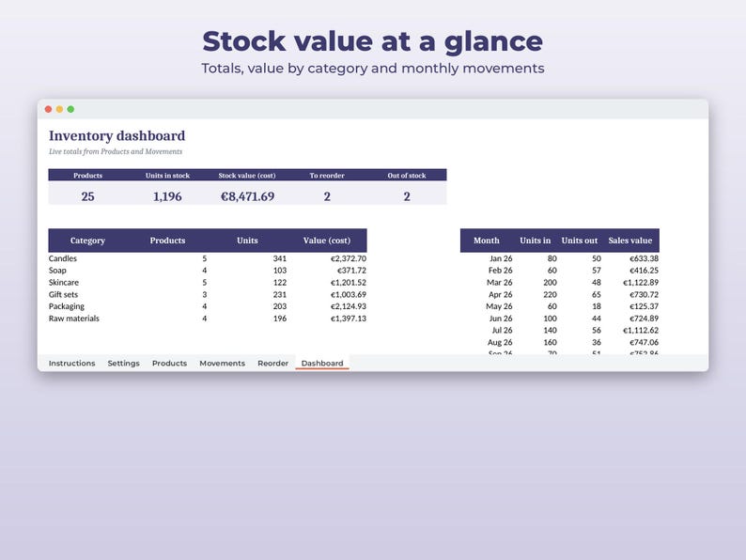Select Packaging value €2,124.93

coord(349,306)
